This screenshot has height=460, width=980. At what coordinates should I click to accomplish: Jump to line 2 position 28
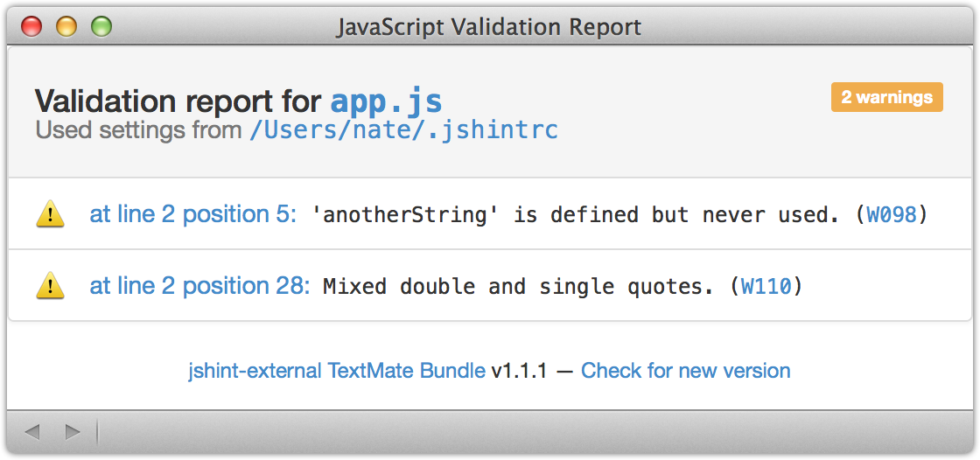click(199, 285)
